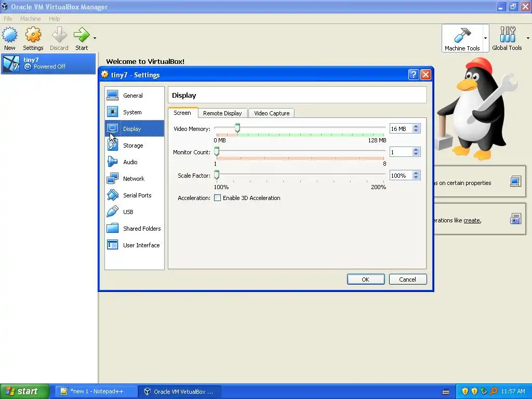
Task: Open the System settings category
Action: coord(135,112)
